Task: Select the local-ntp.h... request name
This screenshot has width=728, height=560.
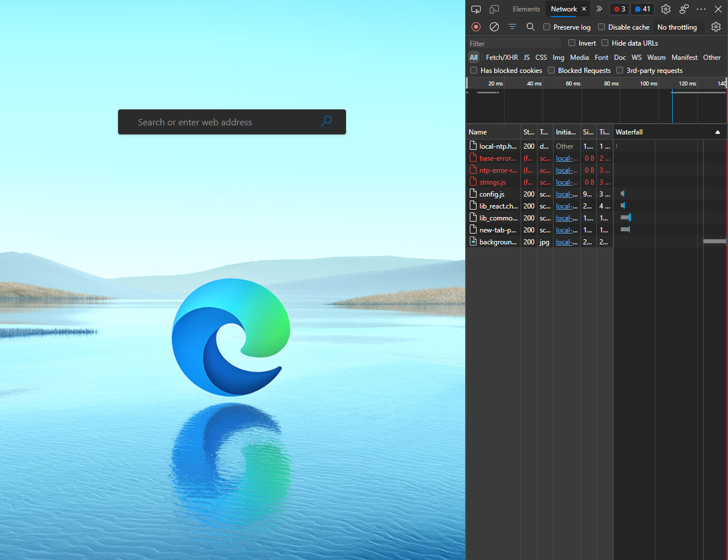Action: point(498,146)
